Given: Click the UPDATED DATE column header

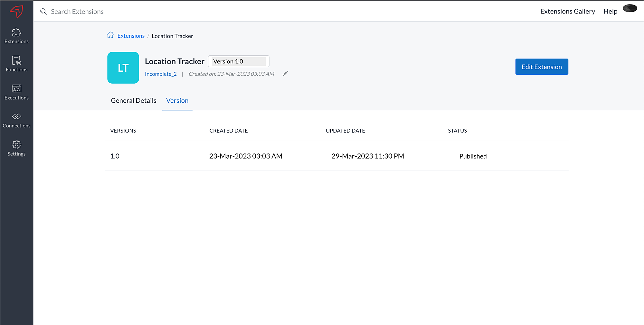Looking at the screenshot, I should pos(345,131).
